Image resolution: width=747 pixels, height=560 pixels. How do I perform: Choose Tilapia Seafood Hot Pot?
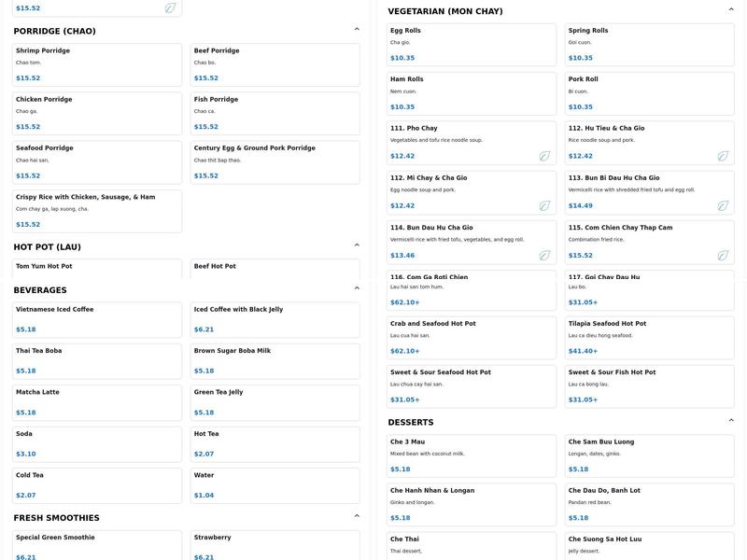point(650,336)
